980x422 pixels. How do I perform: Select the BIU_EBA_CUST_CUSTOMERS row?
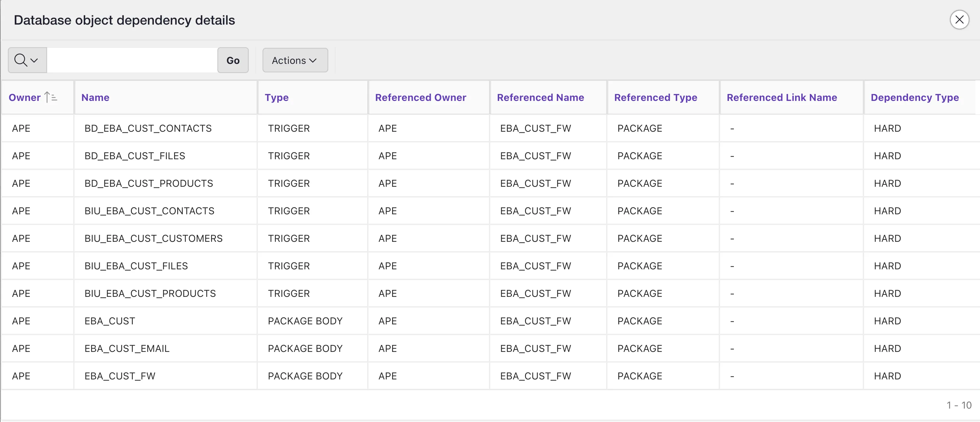(153, 238)
